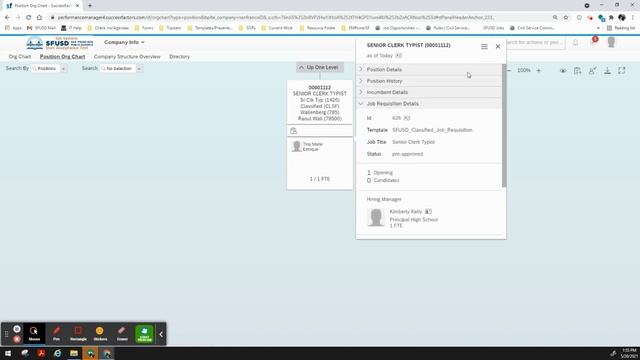Close the Senior Clerk Typist panel

[x=498, y=47]
